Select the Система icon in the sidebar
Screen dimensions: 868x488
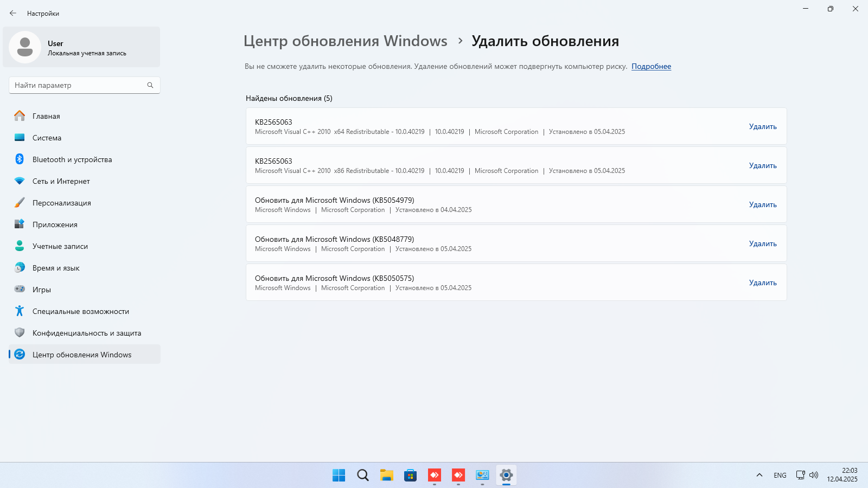coord(20,138)
